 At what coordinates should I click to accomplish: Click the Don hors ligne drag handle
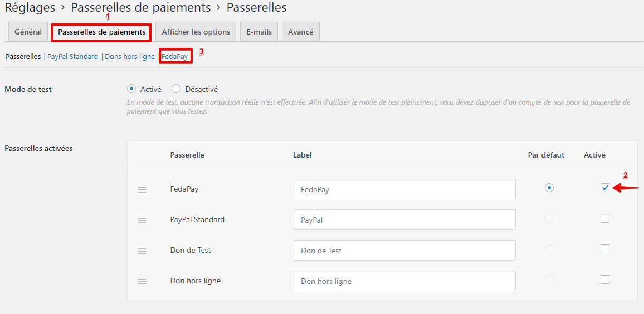142,282
